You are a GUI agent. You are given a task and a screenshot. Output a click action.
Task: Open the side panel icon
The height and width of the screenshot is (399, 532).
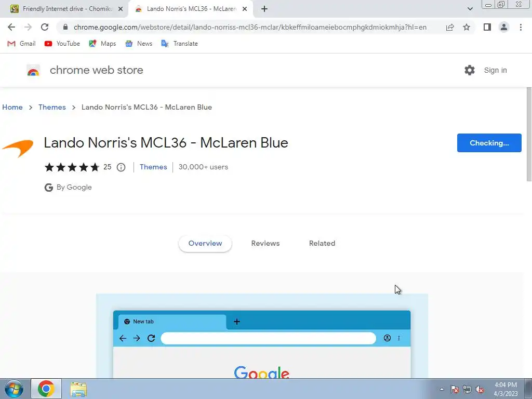(487, 27)
